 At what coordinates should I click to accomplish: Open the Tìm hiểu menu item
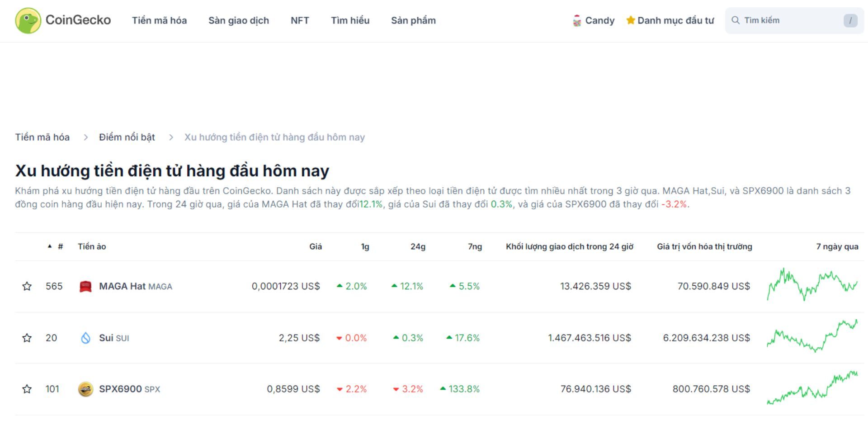pyautogui.click(x=350, y=20)
